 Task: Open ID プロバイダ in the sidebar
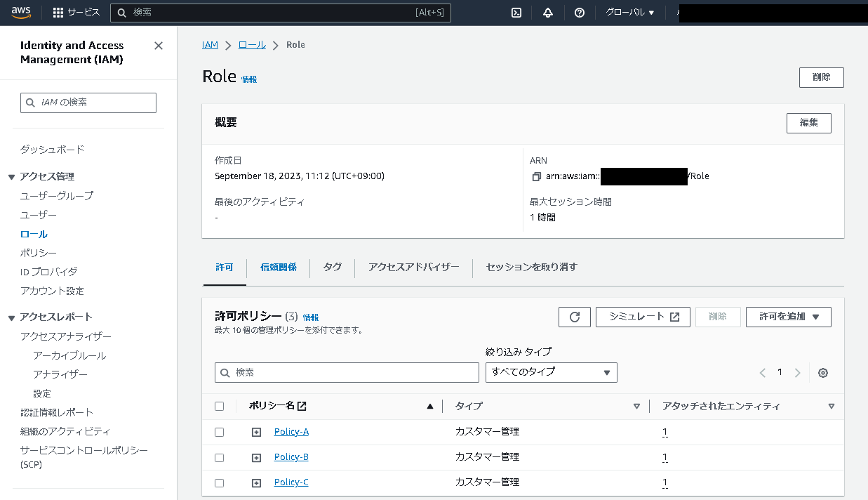click(x=48, y=272)
